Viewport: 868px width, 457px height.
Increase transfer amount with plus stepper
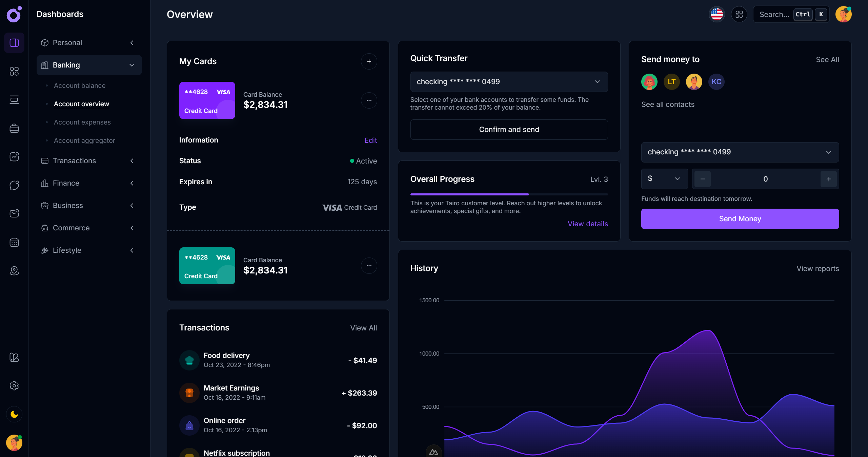828,179
